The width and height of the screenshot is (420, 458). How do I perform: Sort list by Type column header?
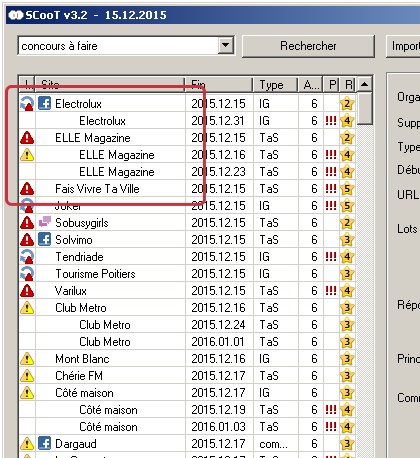tap(275, 85)
